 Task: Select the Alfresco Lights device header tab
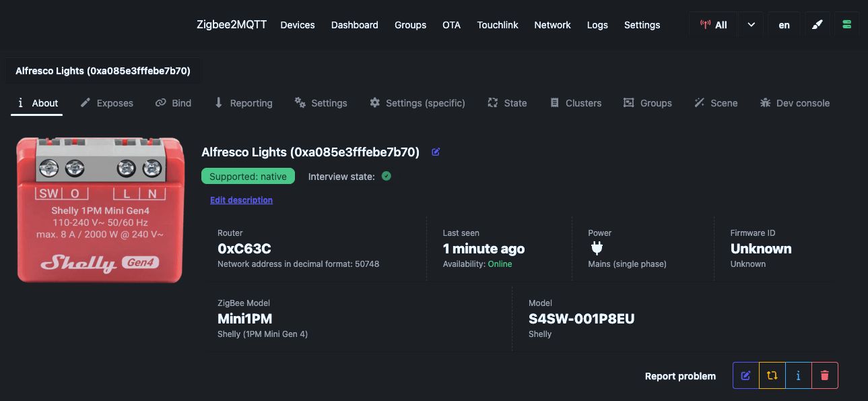point(103,71)
